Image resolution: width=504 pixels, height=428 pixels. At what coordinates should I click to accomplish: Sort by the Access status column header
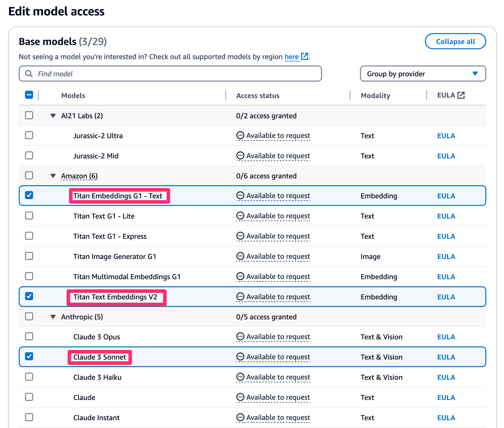click(258, 96)
